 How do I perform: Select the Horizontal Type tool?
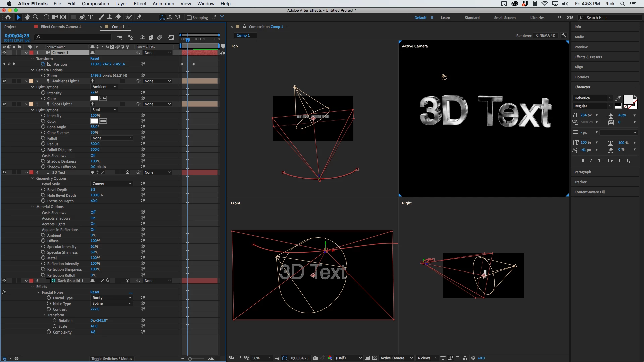[91, 17]
